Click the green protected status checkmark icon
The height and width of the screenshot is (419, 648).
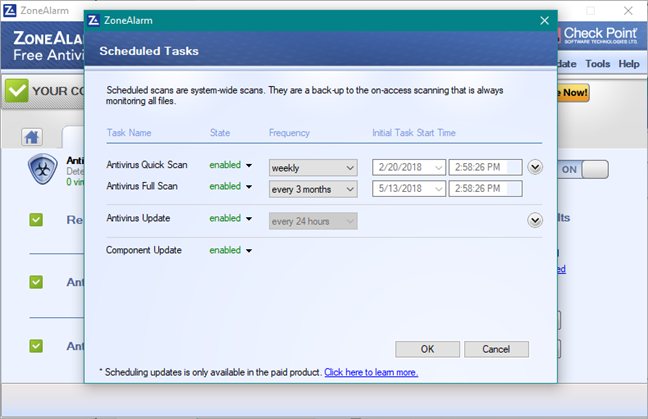click(17, 90)
